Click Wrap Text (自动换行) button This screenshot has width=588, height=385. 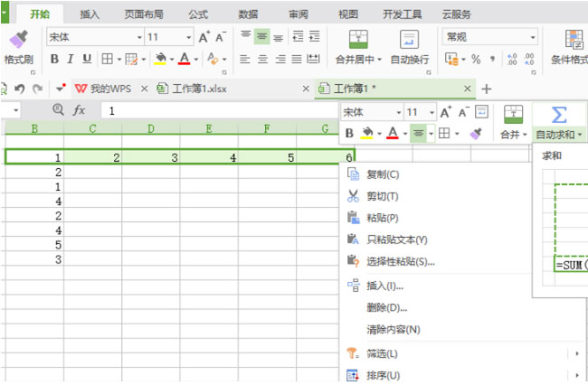click(410, 47)
